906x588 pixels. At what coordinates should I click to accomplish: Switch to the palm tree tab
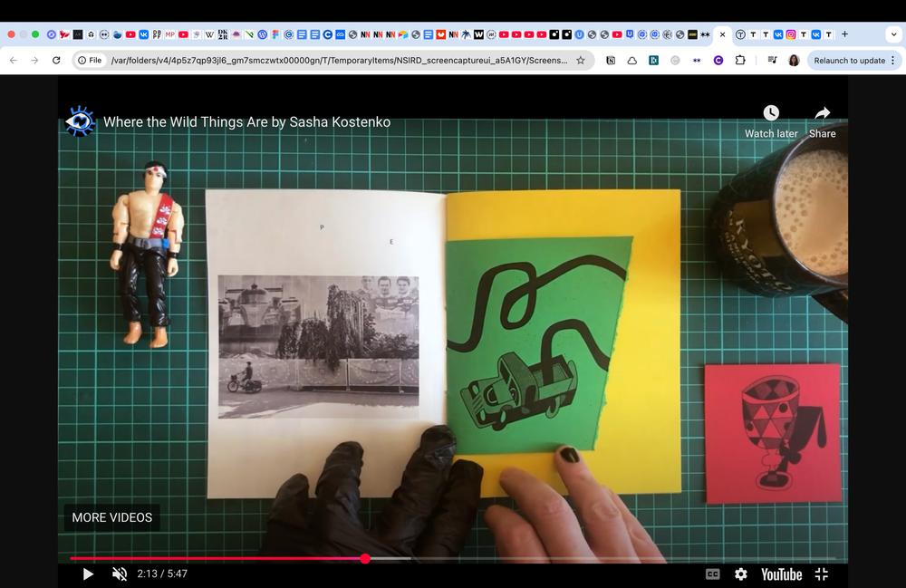click(466, 34)
